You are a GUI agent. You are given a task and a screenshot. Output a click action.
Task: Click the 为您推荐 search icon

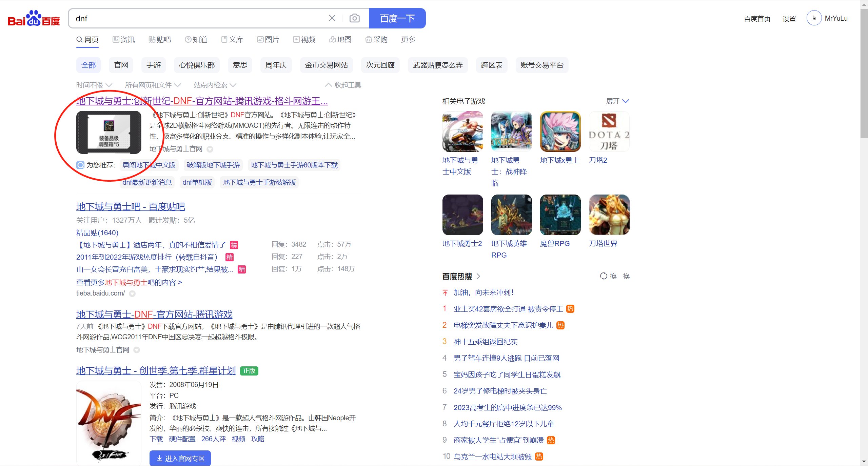coord(80,165)
